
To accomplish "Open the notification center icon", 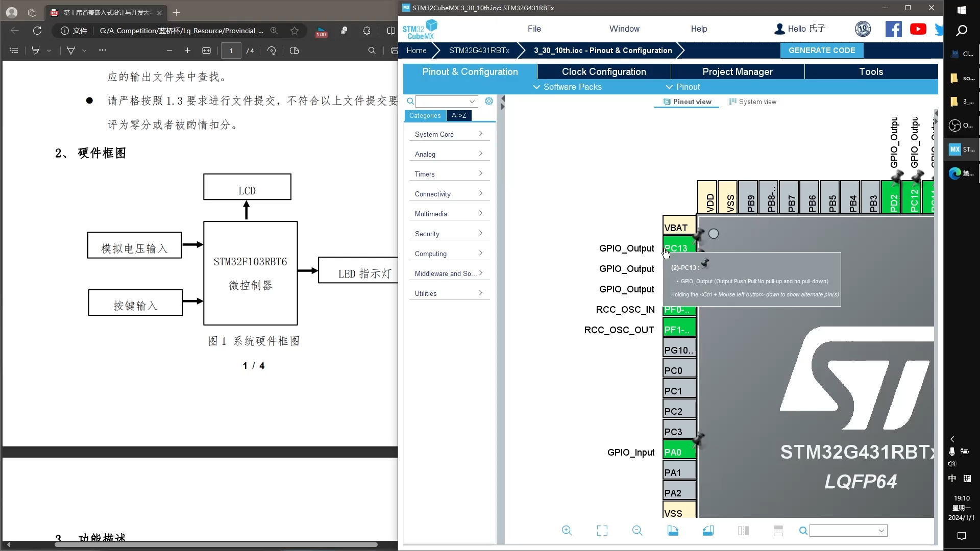I will tap(962, 536).
